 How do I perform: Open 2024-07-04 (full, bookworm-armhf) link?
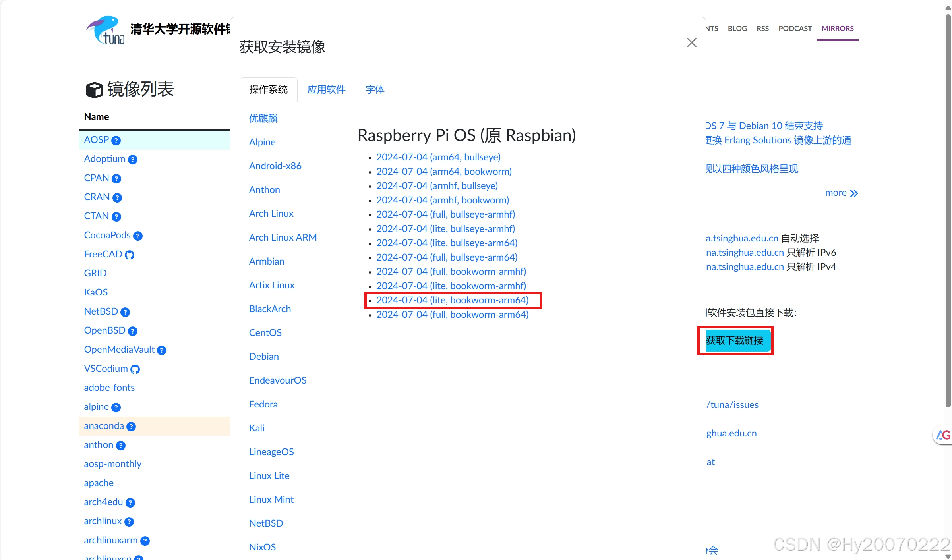coord(451,272)
